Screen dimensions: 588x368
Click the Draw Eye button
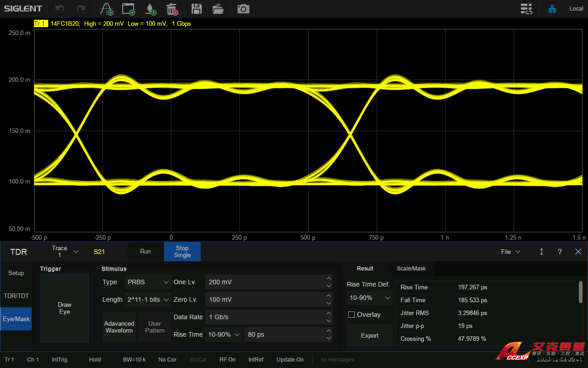(x=65, y=308)
